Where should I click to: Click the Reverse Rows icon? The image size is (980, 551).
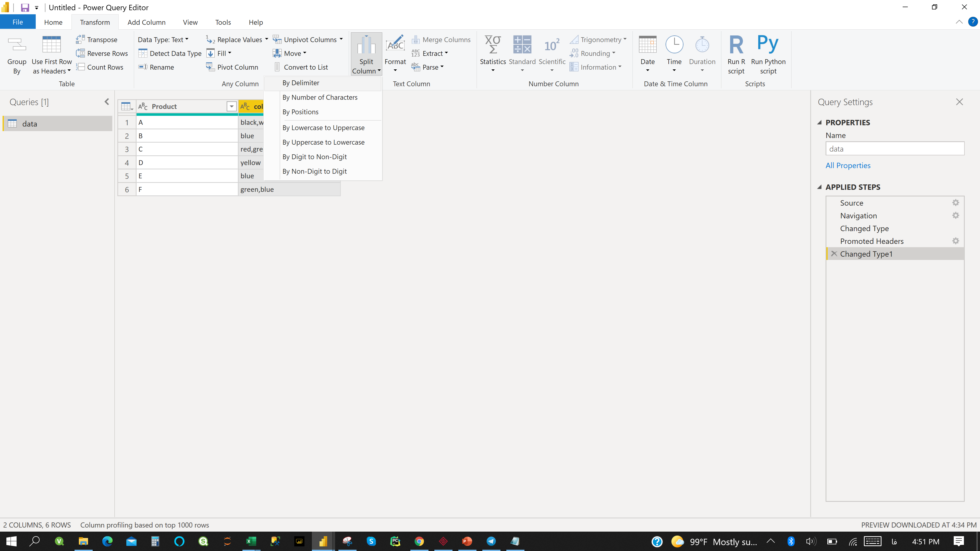click(80, 53)
